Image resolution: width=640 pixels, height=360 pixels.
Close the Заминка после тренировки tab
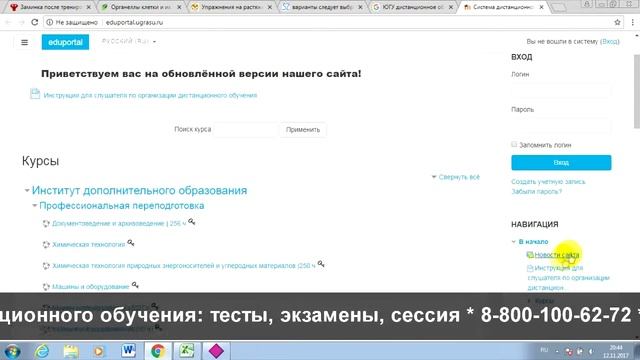pyautogui.click(x=89, y=7)
